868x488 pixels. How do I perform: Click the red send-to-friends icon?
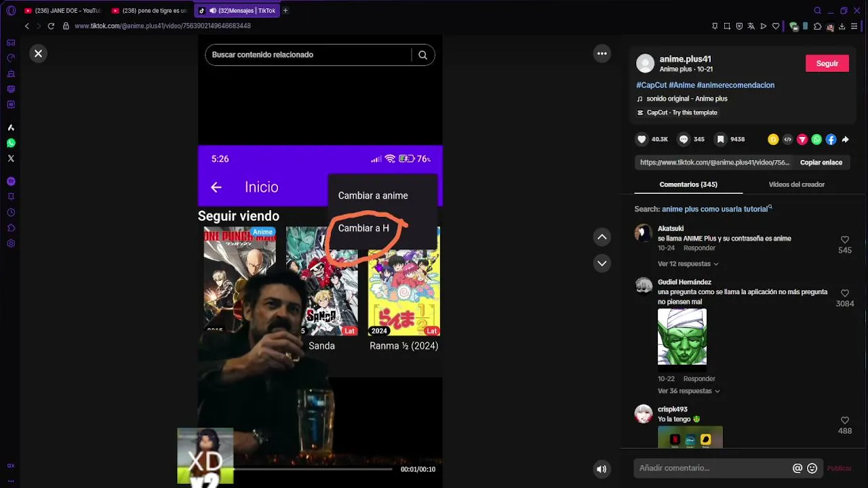(802, 140)
